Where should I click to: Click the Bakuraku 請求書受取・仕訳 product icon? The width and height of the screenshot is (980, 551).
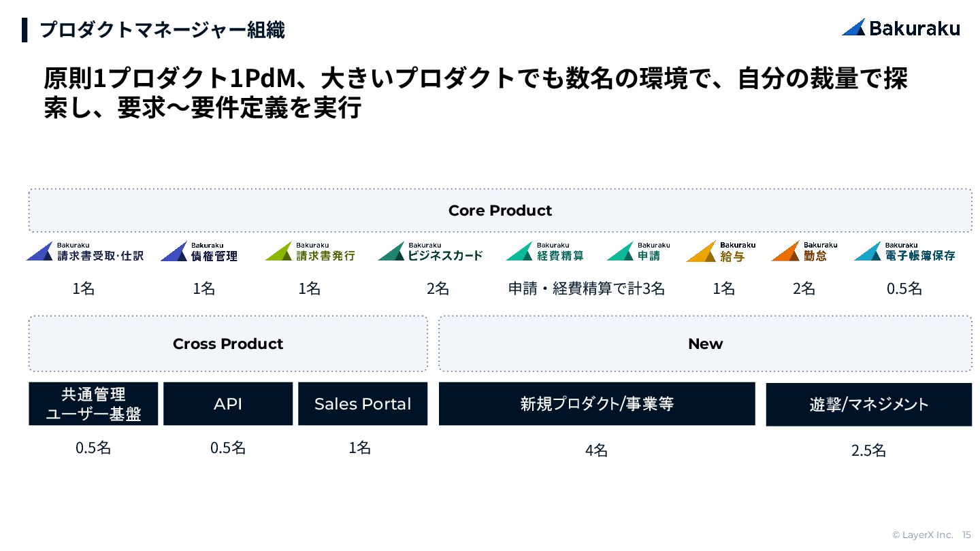pyautogui.click(x=85, y=252)
